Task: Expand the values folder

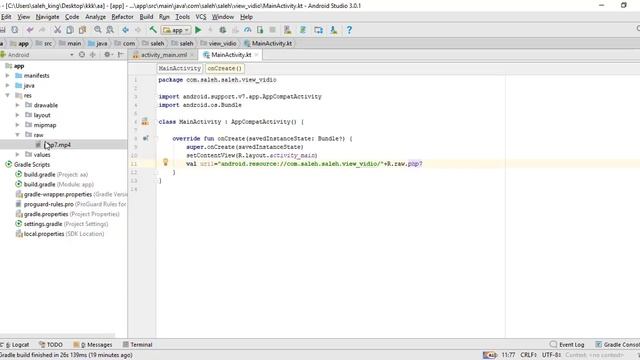Action: coord(18,155)
